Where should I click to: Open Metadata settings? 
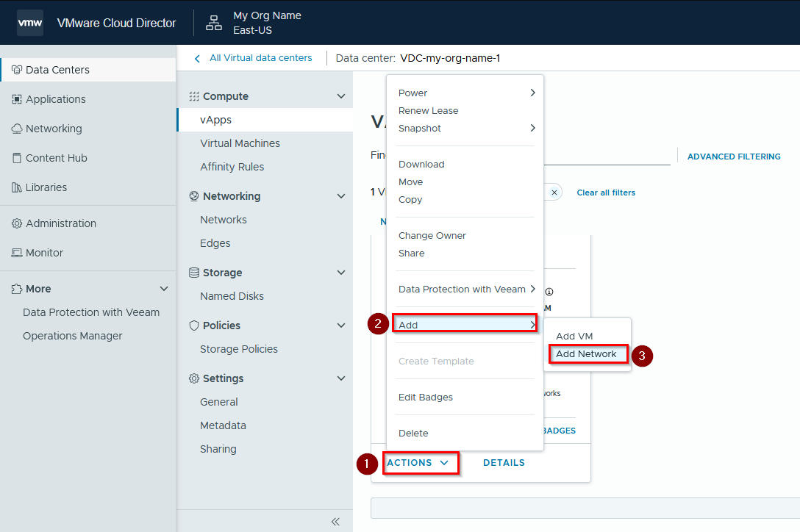point(223,425)
